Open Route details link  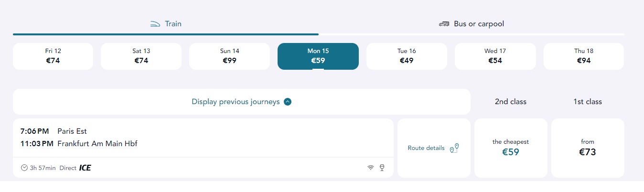426,148
